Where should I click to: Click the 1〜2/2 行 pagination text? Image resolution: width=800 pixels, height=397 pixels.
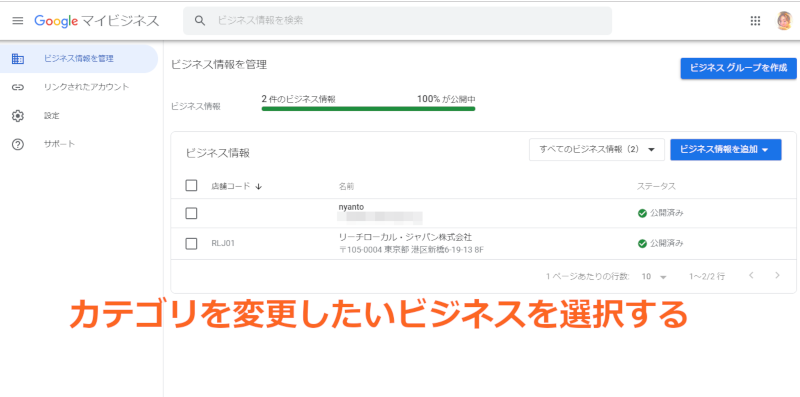click(707, 277)
